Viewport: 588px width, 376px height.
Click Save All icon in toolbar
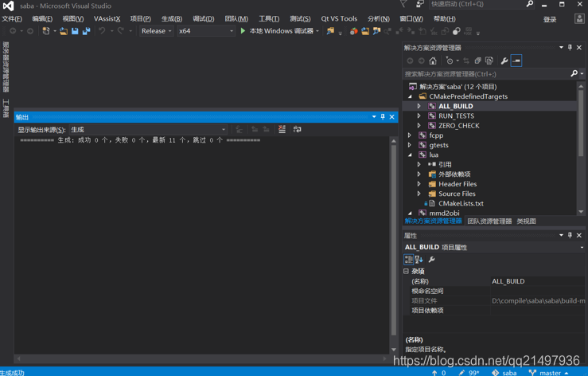pos(86,31)
